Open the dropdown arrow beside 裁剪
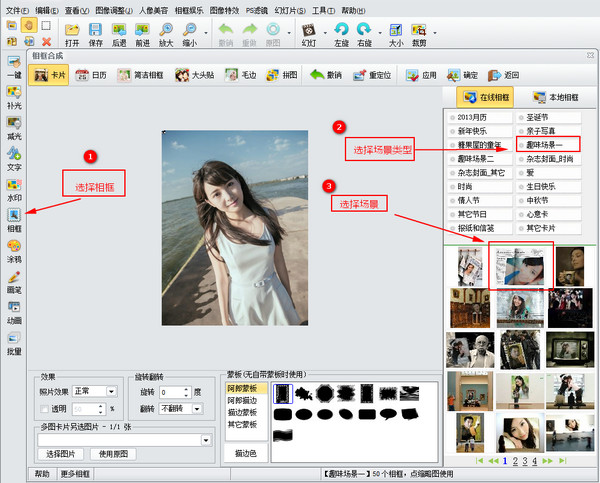This screenshot has width=600, height=483. [x=435, y=33]
